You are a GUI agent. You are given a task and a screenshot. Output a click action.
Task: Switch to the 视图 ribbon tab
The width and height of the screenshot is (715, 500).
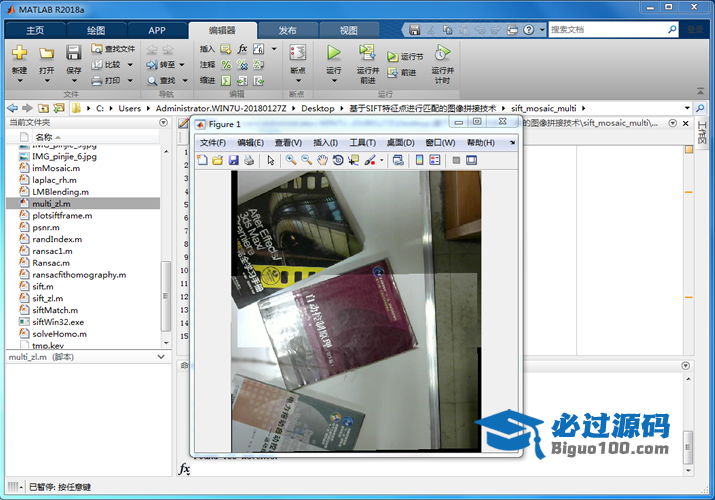click(x=349, y=31)
